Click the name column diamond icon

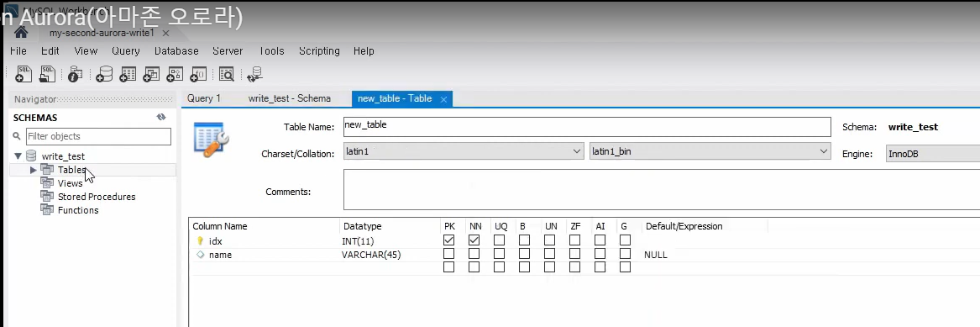click(x=201, y=255)
